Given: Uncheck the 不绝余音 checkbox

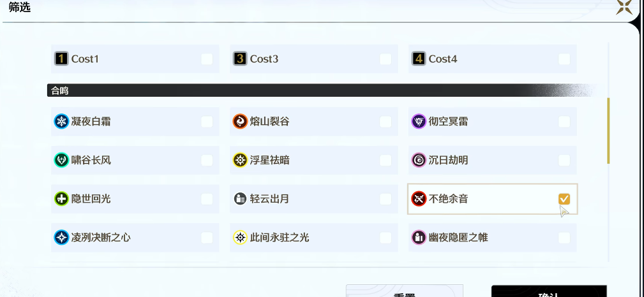Looking at the screenshot, I should pos(564,199).
